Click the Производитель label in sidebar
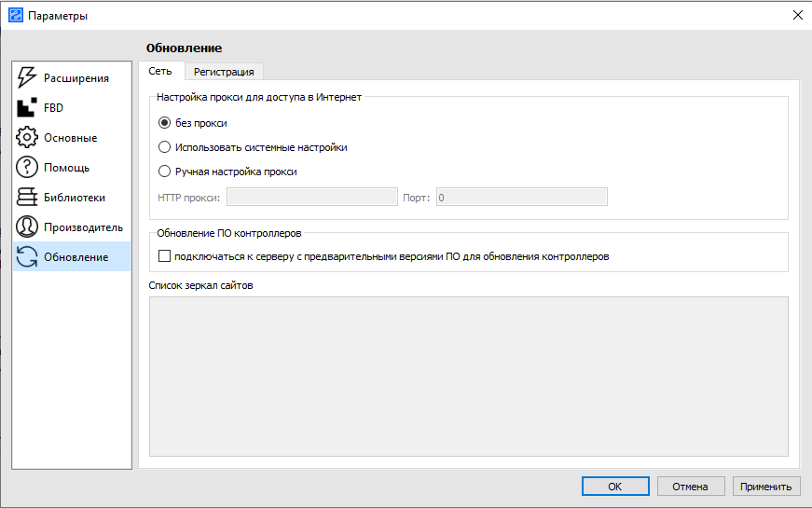This screenshot has width=812, height=508. [83, 227]
